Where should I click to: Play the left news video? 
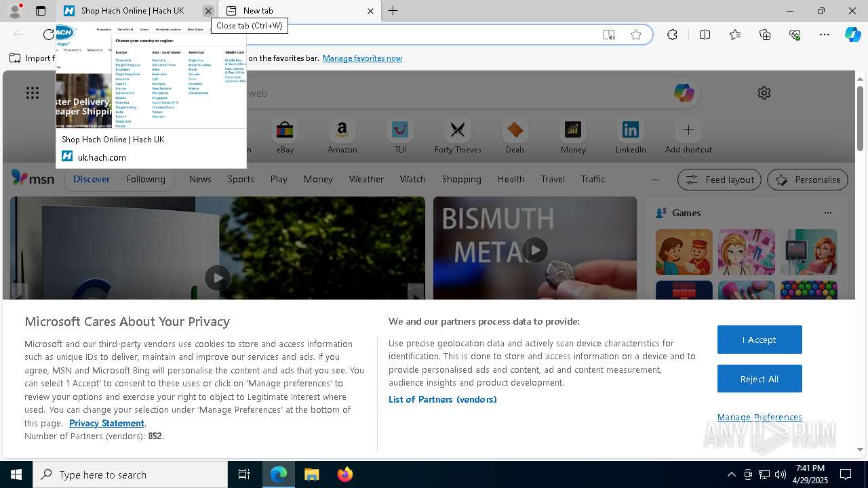coord(217,277)
